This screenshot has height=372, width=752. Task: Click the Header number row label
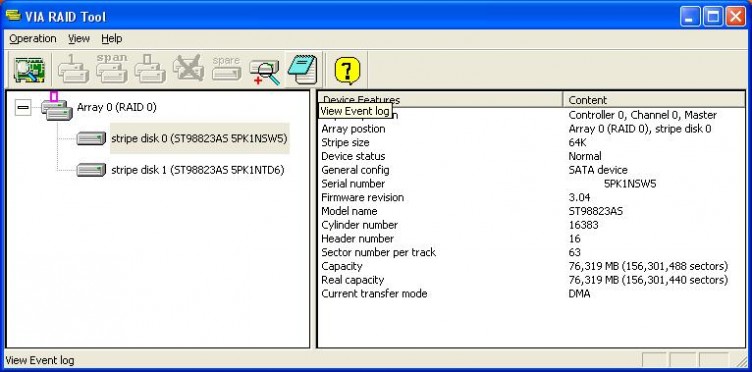click(357, 239)
